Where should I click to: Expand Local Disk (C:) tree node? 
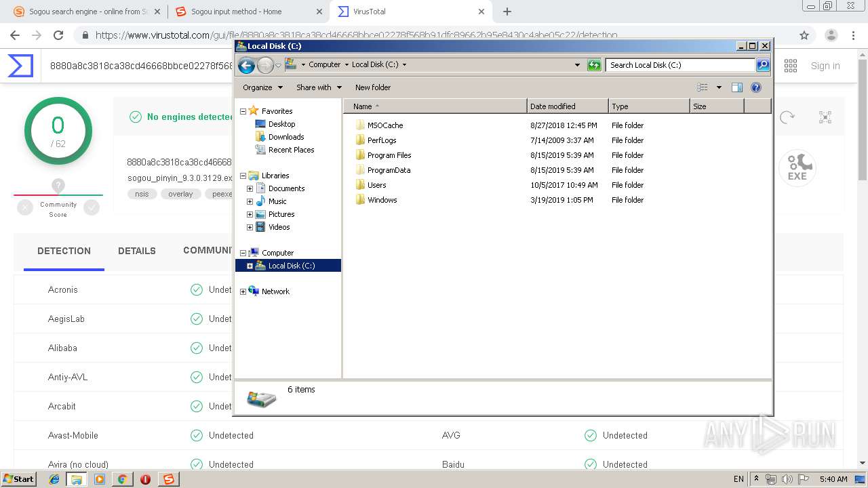coord(250,266)
